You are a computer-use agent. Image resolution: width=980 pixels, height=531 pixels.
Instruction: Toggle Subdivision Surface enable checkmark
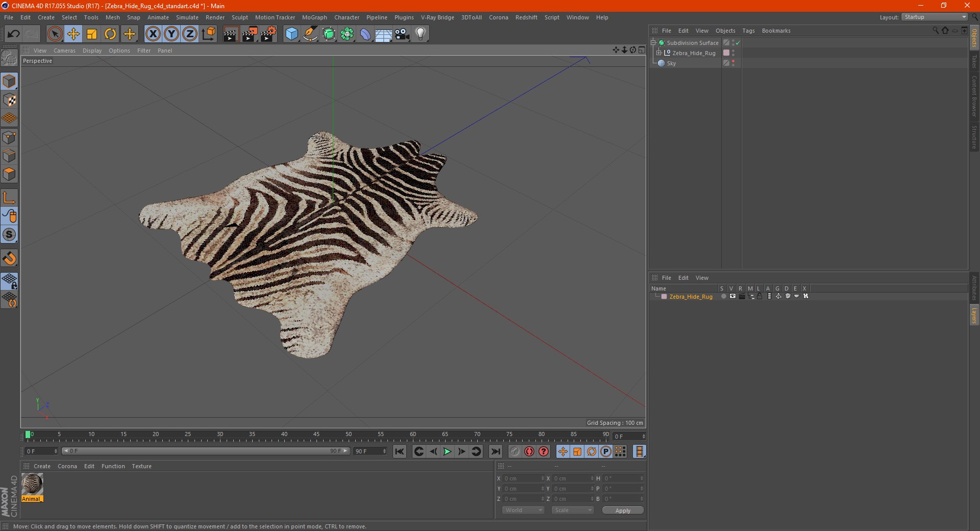pos(738,43)
